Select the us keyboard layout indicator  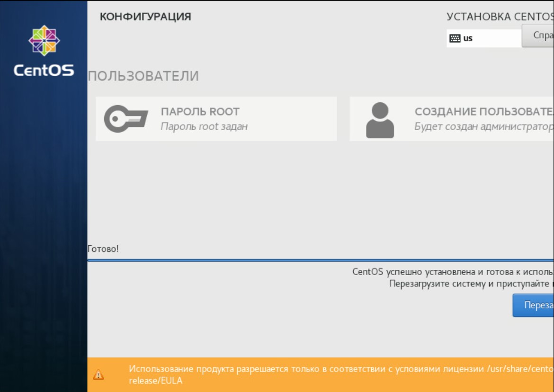484,38
